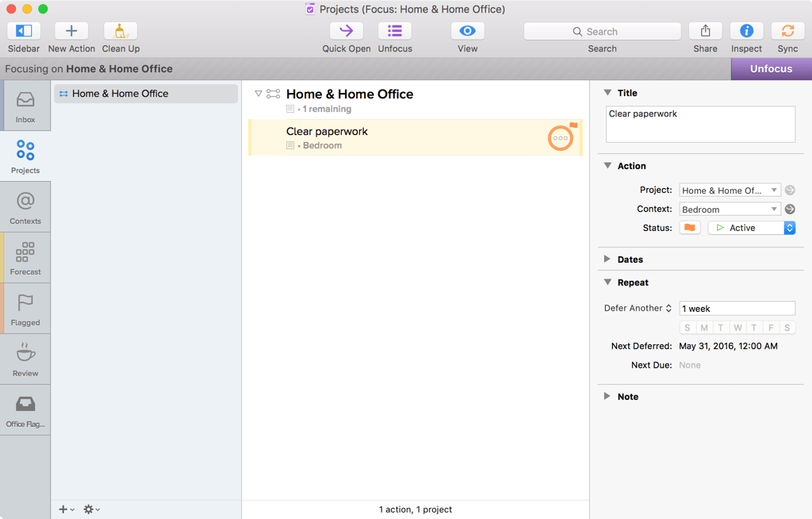This screenshot has height=519, width=812.
Task: Collapse the Repeat inspector section
Action: click(607, 282)
